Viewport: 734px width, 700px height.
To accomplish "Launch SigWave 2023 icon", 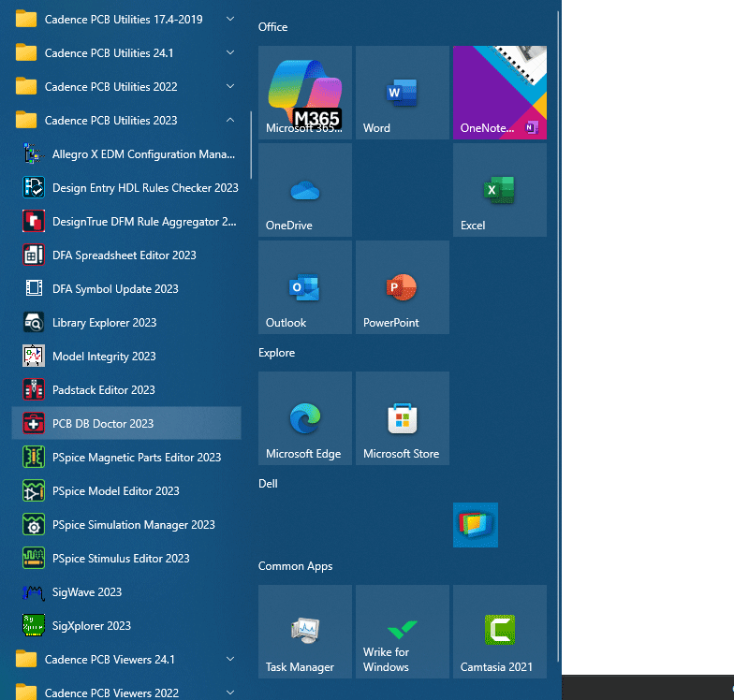I will tap(34, 591).
